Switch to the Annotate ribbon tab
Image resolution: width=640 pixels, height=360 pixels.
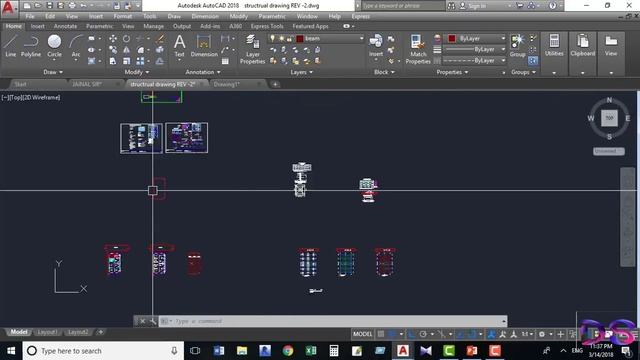coord(65,26)
